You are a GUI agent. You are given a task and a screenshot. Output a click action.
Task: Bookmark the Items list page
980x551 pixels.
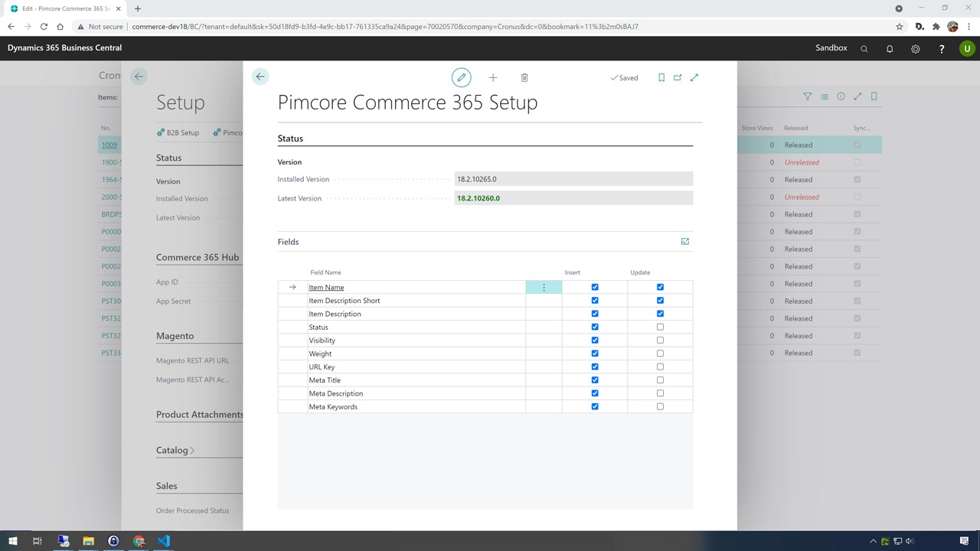coord(874,96)
